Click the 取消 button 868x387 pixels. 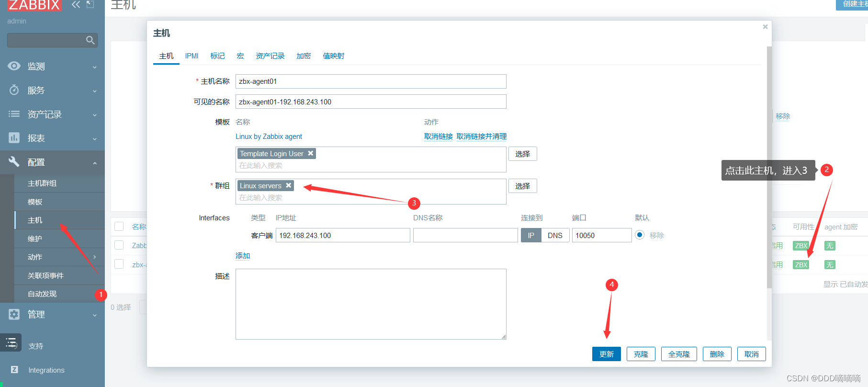point(752,354)
